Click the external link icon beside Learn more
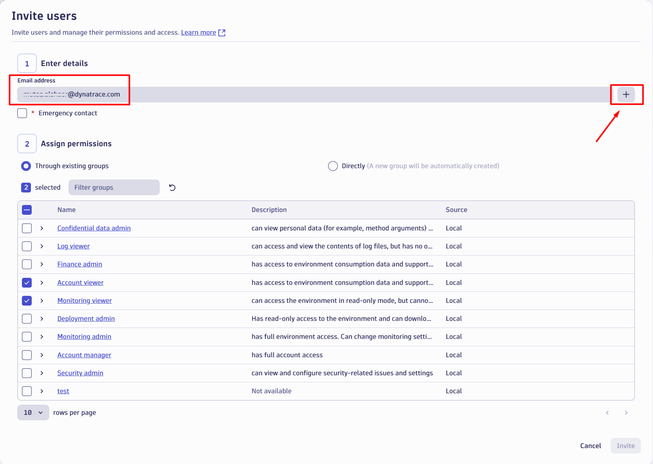The image size is (653, 464). point(222,33)
